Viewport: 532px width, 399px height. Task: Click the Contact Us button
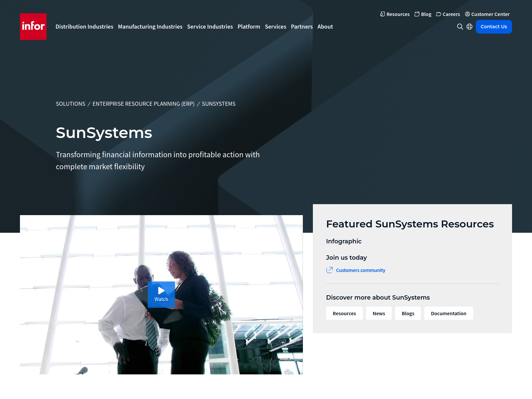click(494, 27)
